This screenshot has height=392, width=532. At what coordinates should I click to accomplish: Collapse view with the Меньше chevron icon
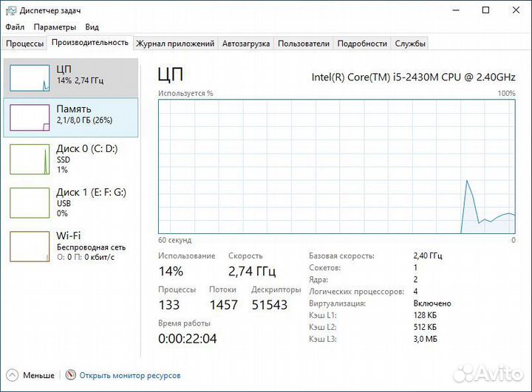[13, 375]
